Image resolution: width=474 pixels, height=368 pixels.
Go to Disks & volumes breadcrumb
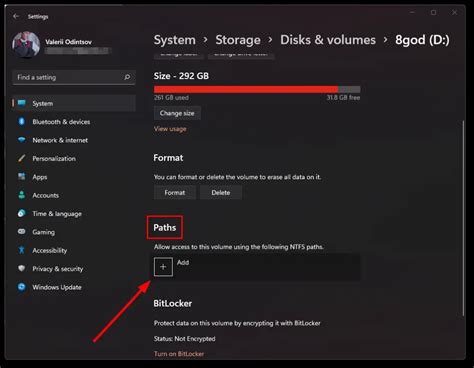click(x=328, y=40)
